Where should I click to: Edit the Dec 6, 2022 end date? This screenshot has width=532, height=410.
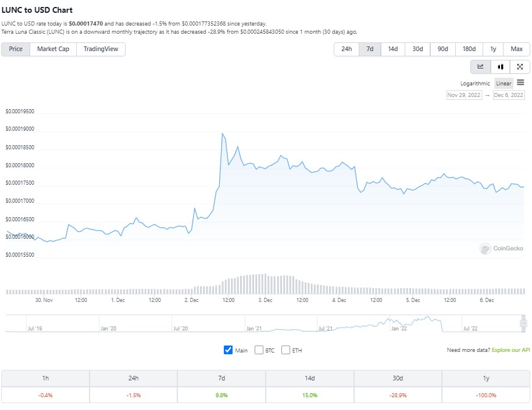[509, 95]
